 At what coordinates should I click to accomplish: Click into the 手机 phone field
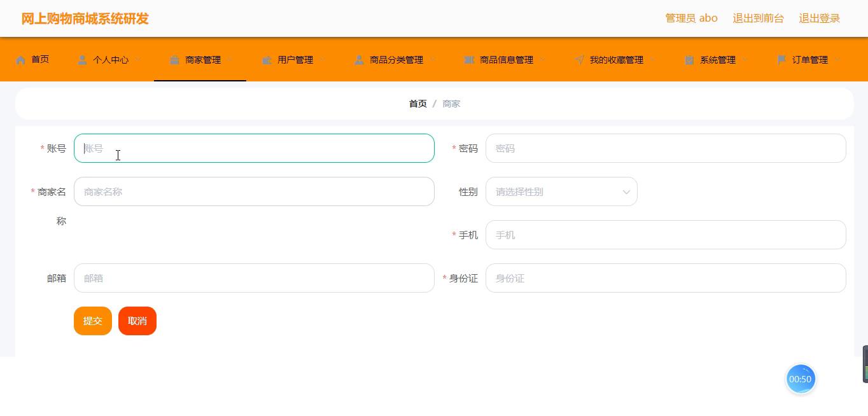point(665,235)
